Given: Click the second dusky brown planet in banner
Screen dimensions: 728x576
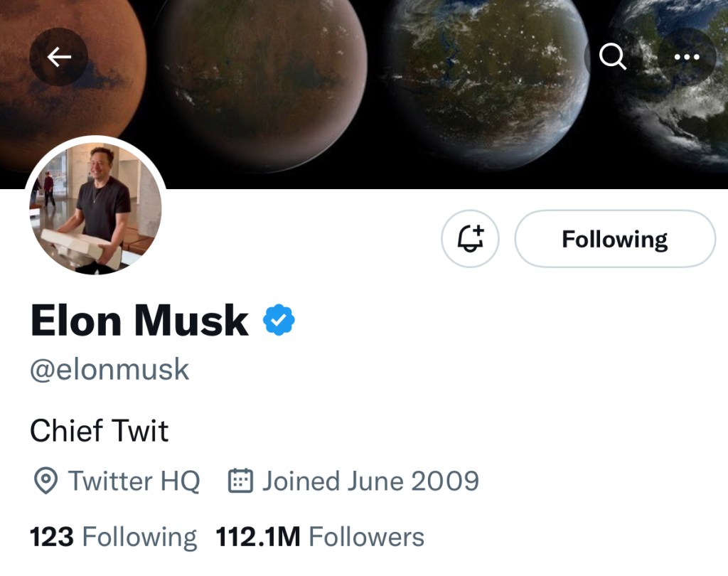Looking at the screenshot, I should click(x=263, y=78).
